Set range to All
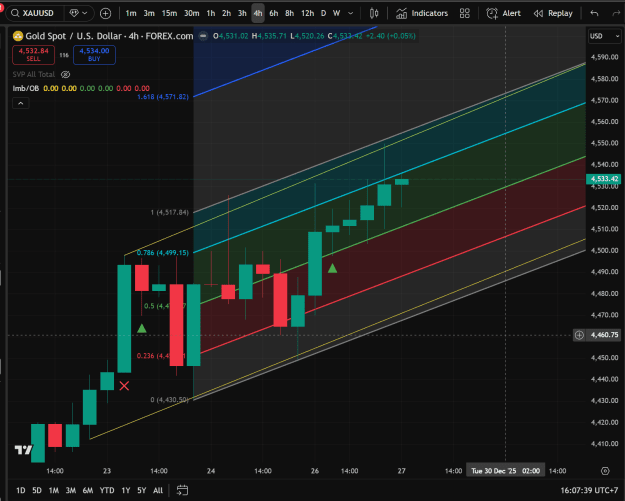 158,490
